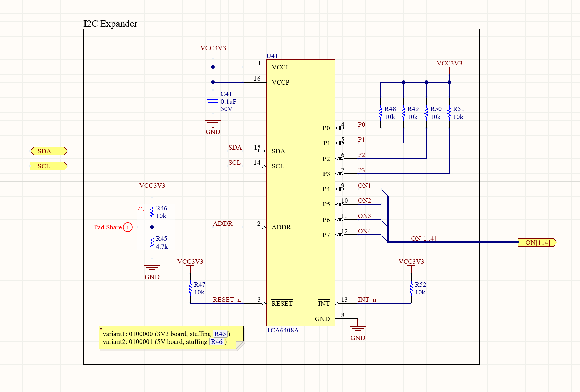
Task: Select resistor R49 symbol
Action: point(404,113)
